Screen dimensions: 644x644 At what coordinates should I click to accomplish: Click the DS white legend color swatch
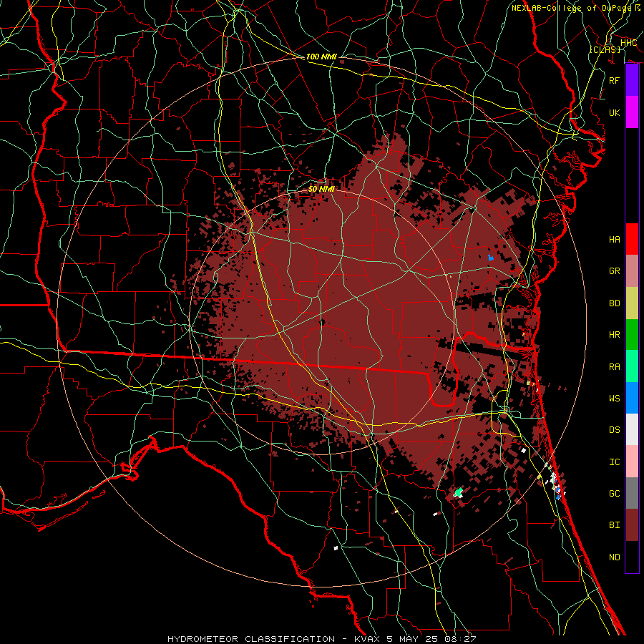(x=632, y=429)
